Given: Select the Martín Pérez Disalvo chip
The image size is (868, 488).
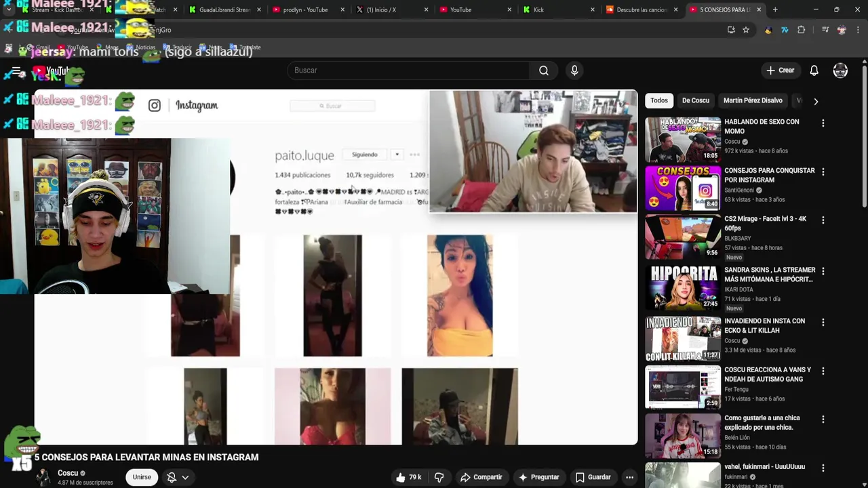Looking at the screenshot, I should 753,100.
